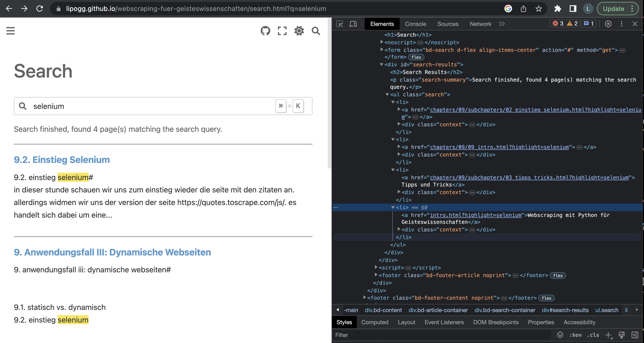Open page search with the magnifier icon
644x343 pixels.
point(316,31)
